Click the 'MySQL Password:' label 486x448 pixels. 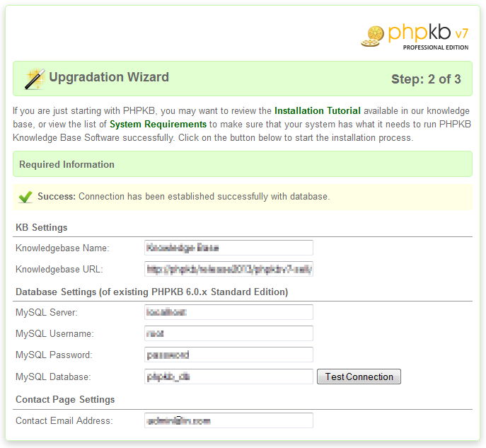point(54,355)
